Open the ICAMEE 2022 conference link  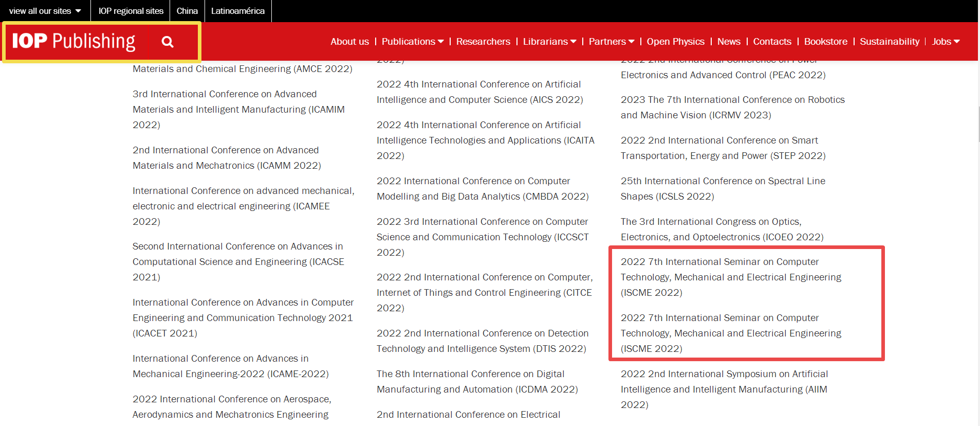(244, 206)
